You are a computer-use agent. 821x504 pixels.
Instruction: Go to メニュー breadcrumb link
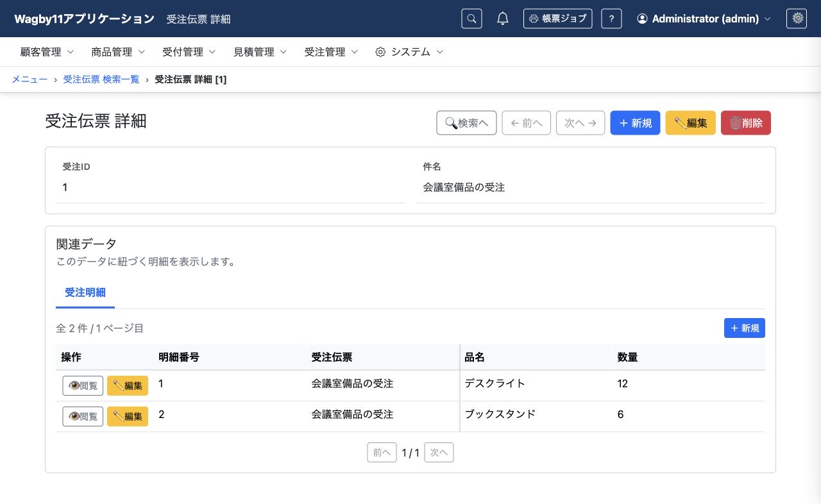click(30, 79)
